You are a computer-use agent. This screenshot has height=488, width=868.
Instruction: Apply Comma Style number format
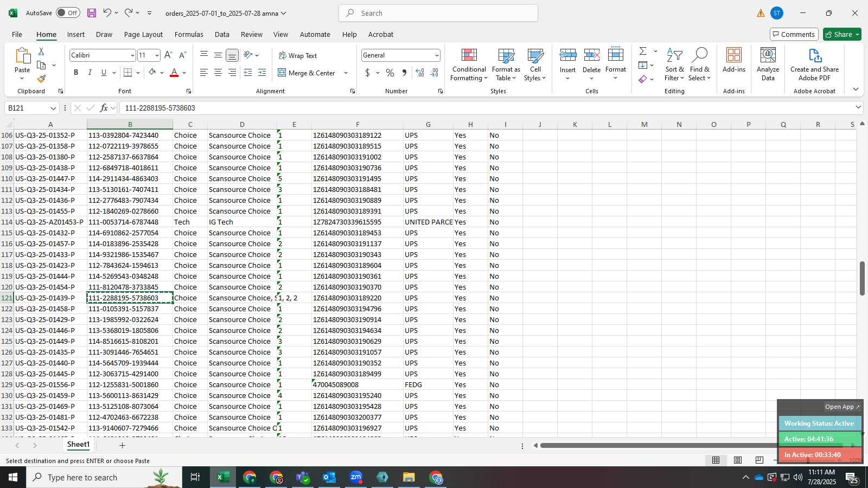[404, 73]
